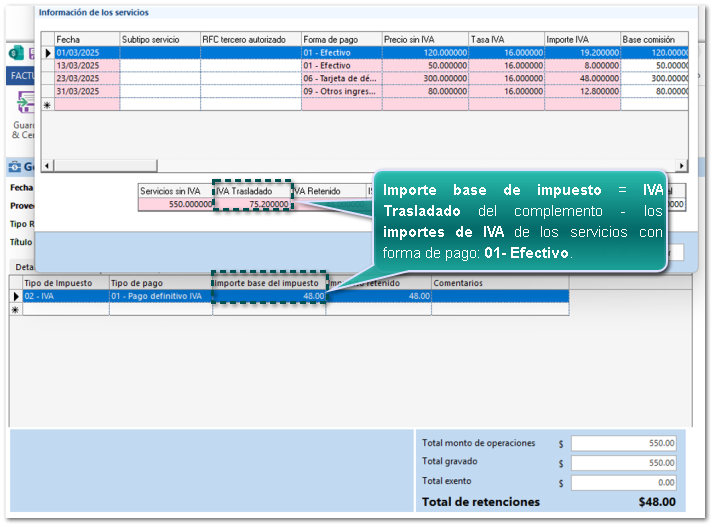Viewport: 714px width, 527px height.
Task: Click the new row asterisk in services grid
Action: 47,104
